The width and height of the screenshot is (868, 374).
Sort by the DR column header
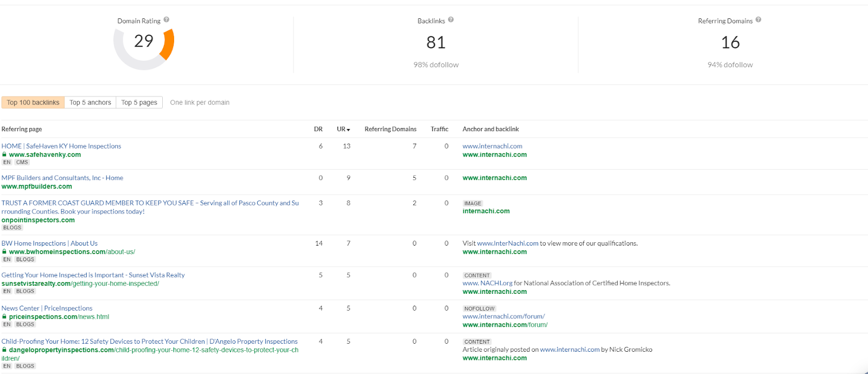pyautogui.click(x=318, y=129)
